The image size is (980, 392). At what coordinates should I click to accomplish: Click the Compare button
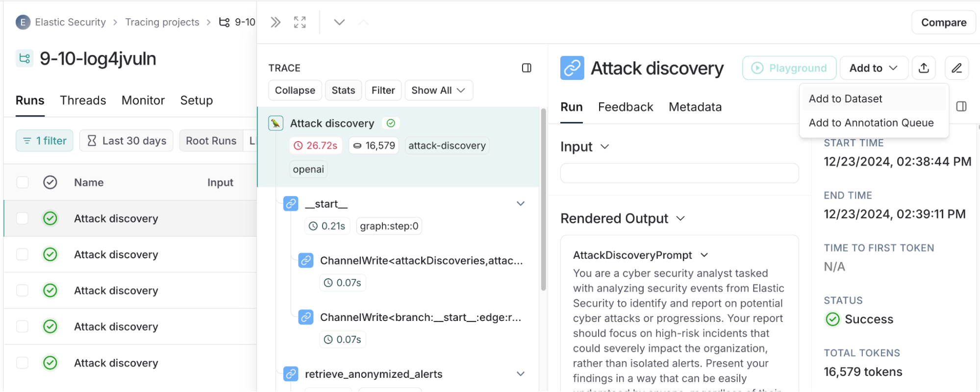pyautogui.click(x=943, y=23)
